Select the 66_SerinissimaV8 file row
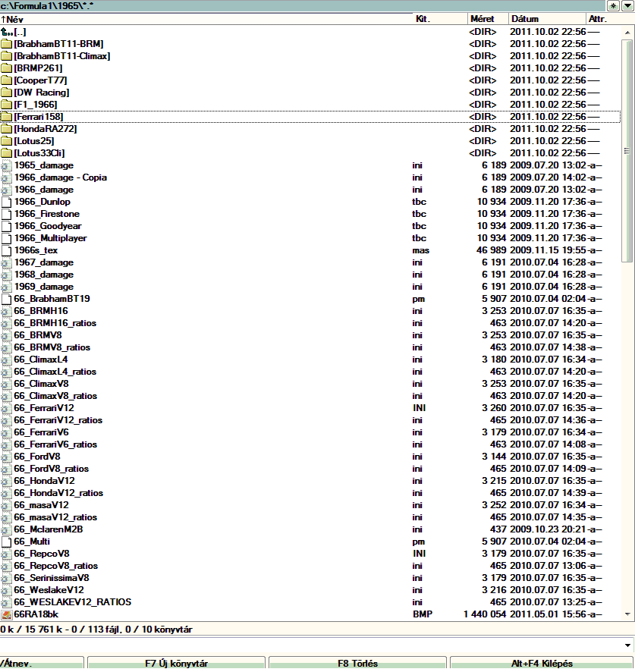 (310, 578)
